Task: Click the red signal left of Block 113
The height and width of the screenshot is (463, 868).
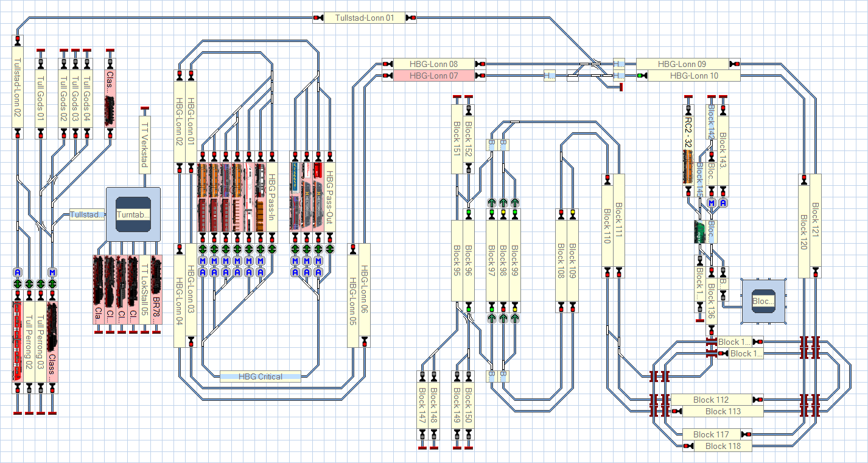Action: coord(676,411)
